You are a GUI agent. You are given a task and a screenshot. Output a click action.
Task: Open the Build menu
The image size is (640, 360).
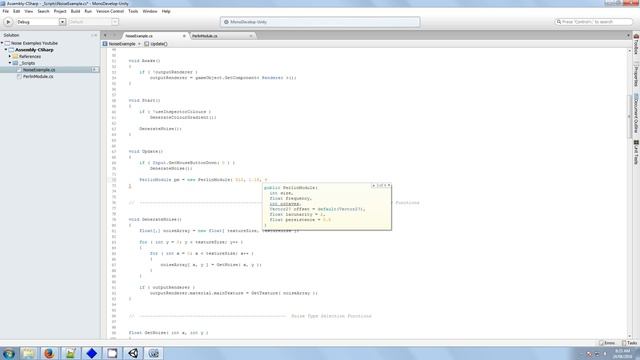76,11
